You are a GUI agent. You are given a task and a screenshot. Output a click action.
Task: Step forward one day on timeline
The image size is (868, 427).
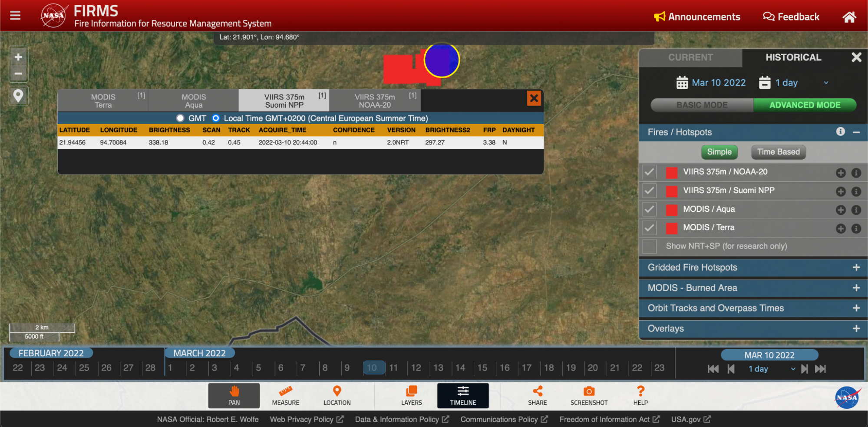point(805,369)
